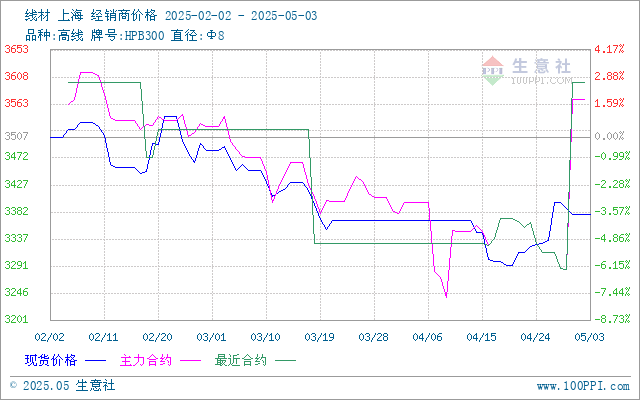Click the green 最近合约 legend line swatch
This screenshot has height=400, width=640.
(x=285, y=361)
